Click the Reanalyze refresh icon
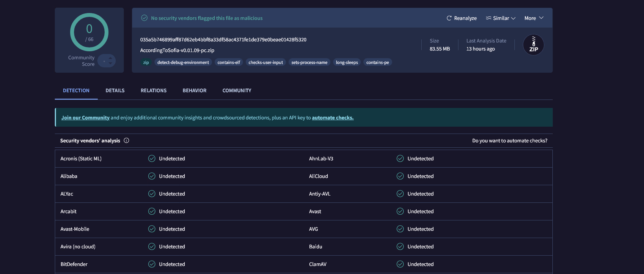The height and width of the screenshot is (274, 644). [449, 18]
